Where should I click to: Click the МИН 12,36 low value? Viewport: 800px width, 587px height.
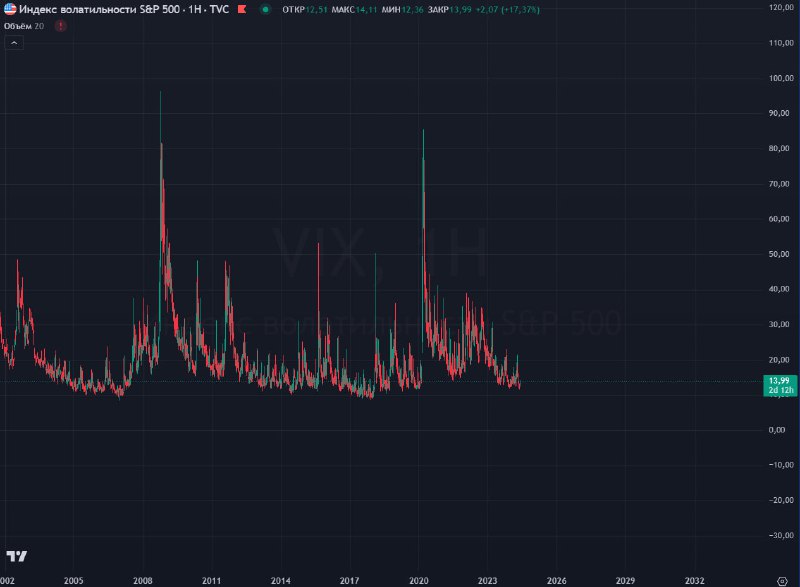pyautogui.click(x=403, y=10)
